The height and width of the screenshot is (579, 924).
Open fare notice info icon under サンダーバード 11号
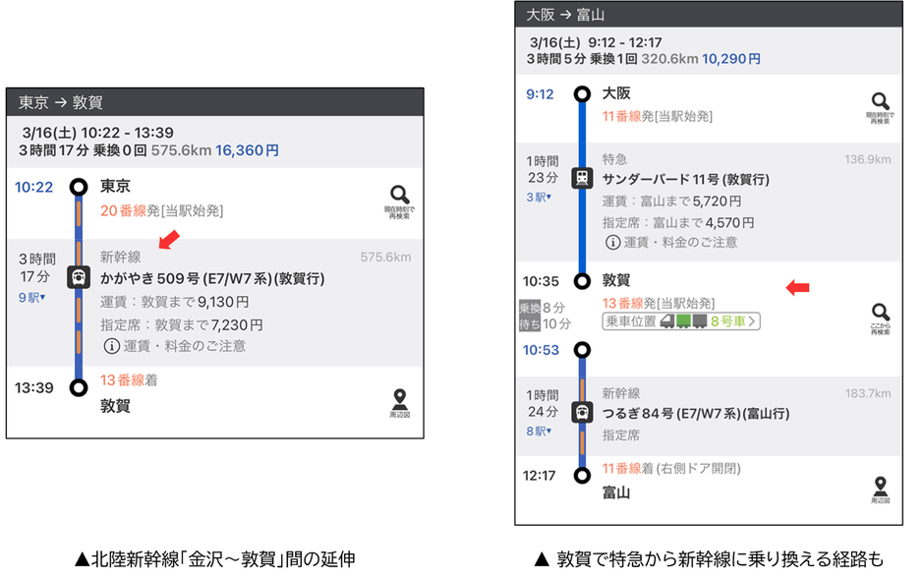click(612, 242)
